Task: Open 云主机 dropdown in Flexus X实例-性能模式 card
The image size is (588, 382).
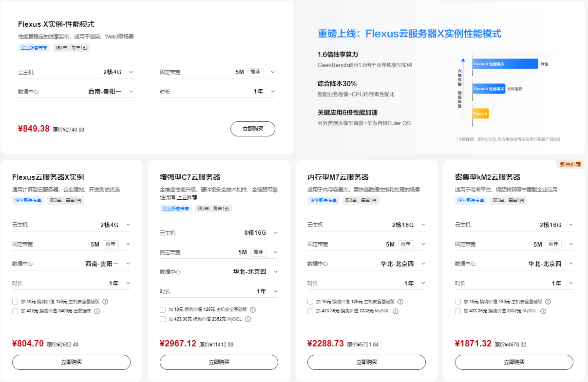Action: click(x=76, y=72)
